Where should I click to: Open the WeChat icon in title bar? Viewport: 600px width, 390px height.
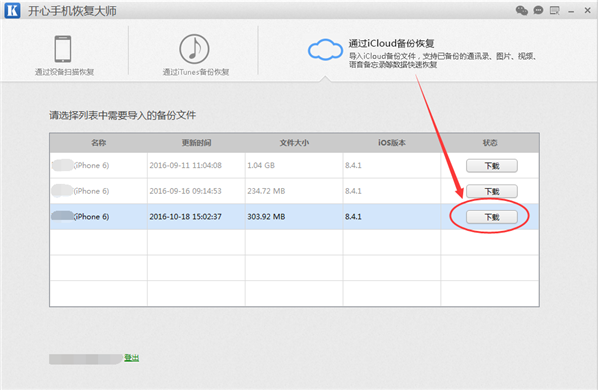pos(522,10)
